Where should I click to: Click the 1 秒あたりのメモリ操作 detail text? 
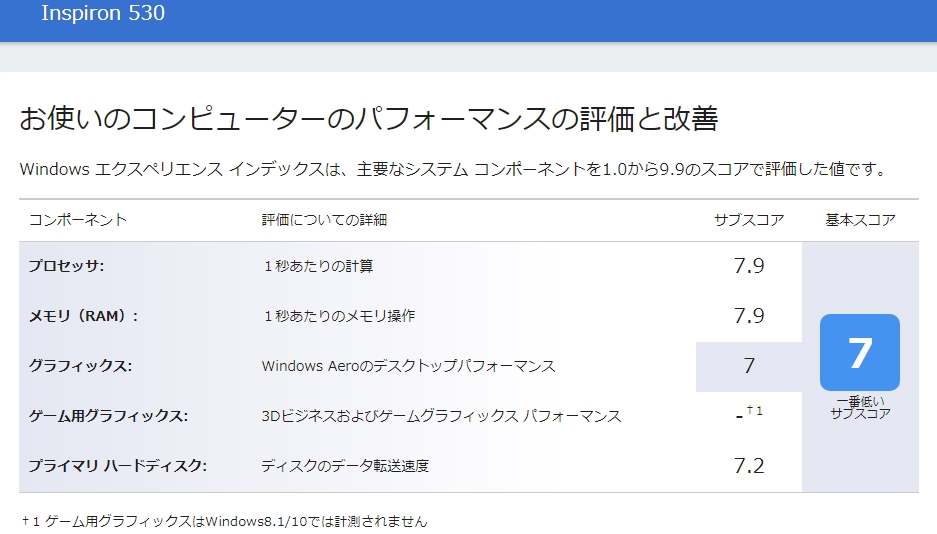coord(339,316)
